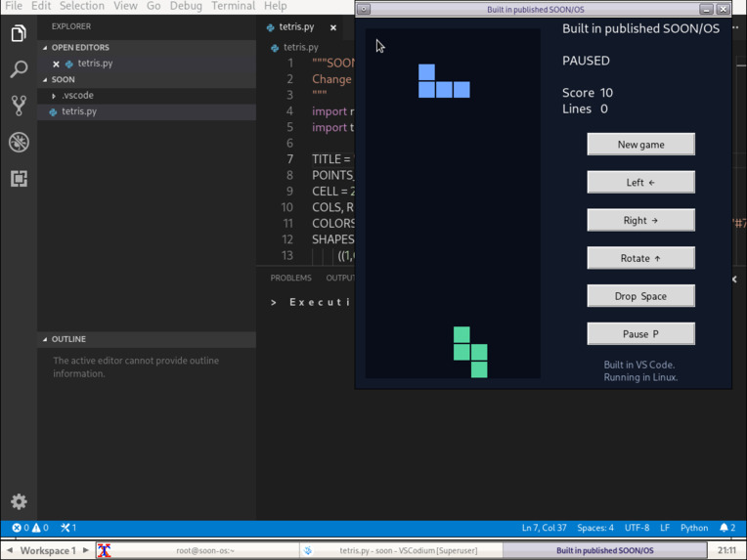Open the Selection menu

(x=81, y=6)
